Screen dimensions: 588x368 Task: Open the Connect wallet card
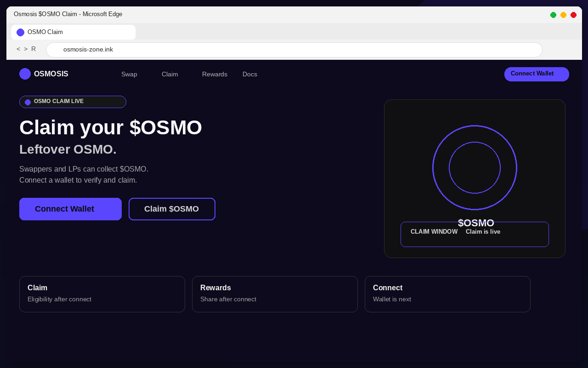point(447,294)
